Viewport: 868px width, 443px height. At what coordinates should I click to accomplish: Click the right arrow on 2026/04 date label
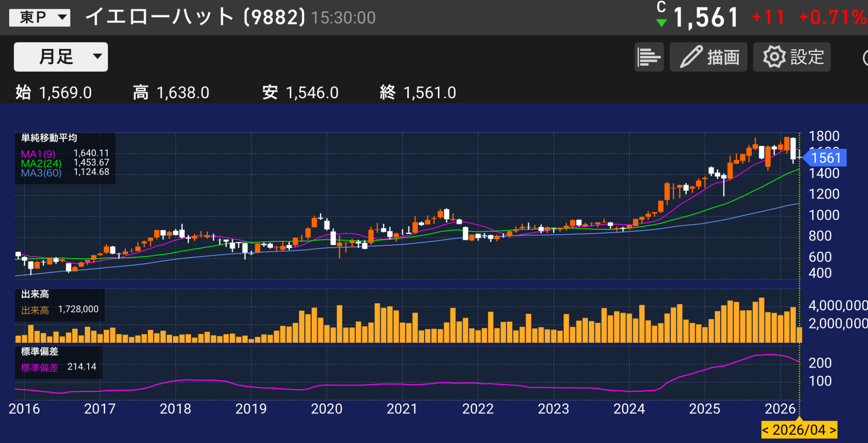coord(833,430)
